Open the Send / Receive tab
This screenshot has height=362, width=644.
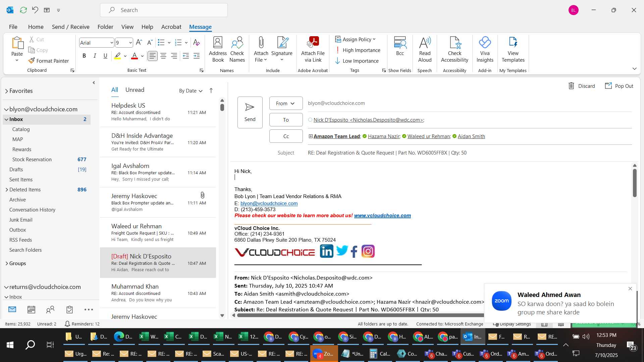point(70,27)
